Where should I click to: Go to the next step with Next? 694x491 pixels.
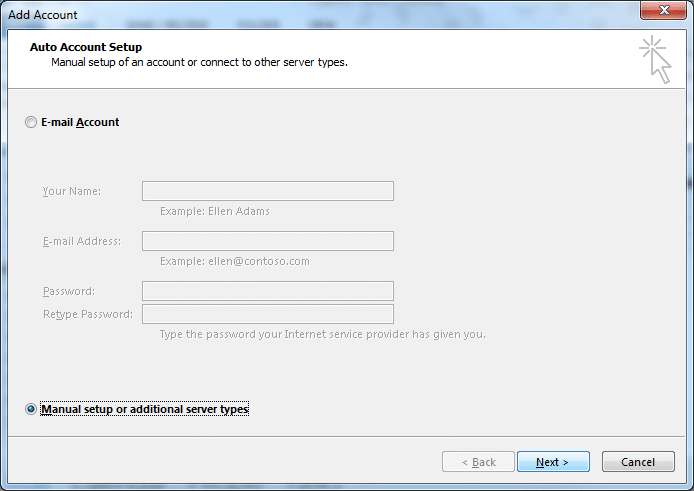coord(553,462)
